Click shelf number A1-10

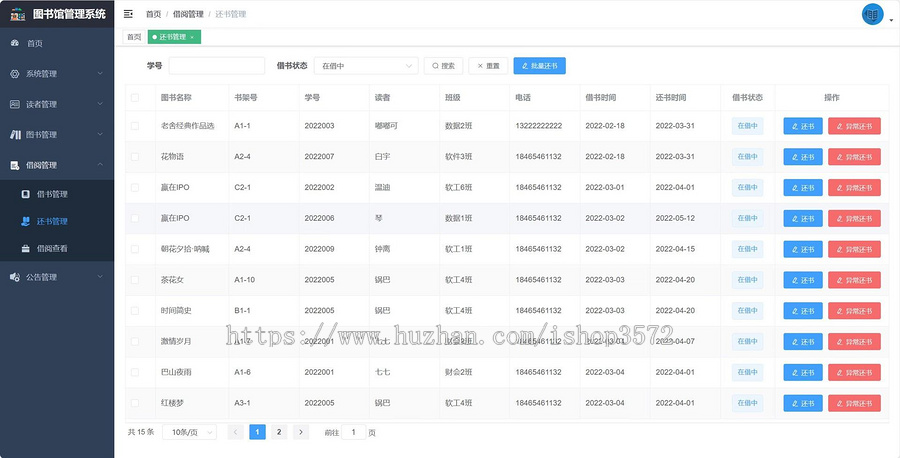[245, 280]
